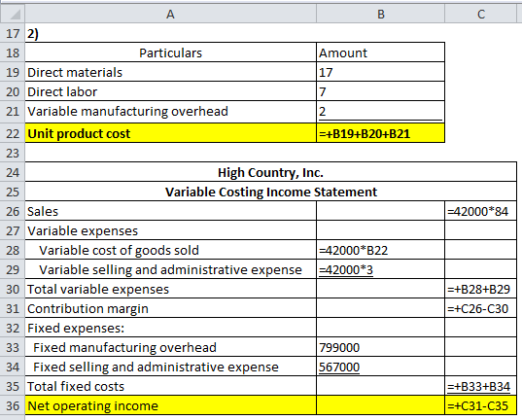This screenshot has height=420, width=522.
Task: Select the 'Direct labor' cell
Action: point(170,91)
